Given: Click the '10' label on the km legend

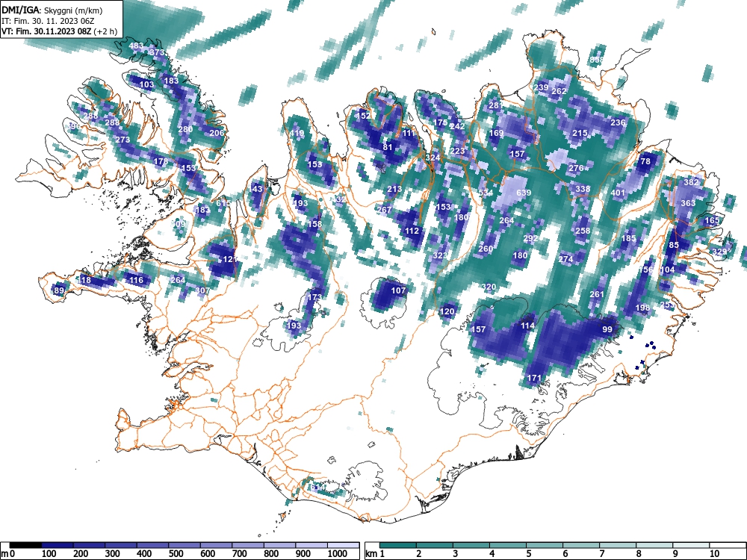Looking at the screenshot, I should [713, 554].
